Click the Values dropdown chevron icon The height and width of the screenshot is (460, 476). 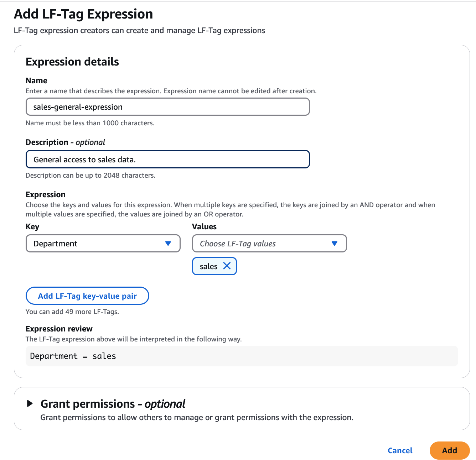(334, 244)
